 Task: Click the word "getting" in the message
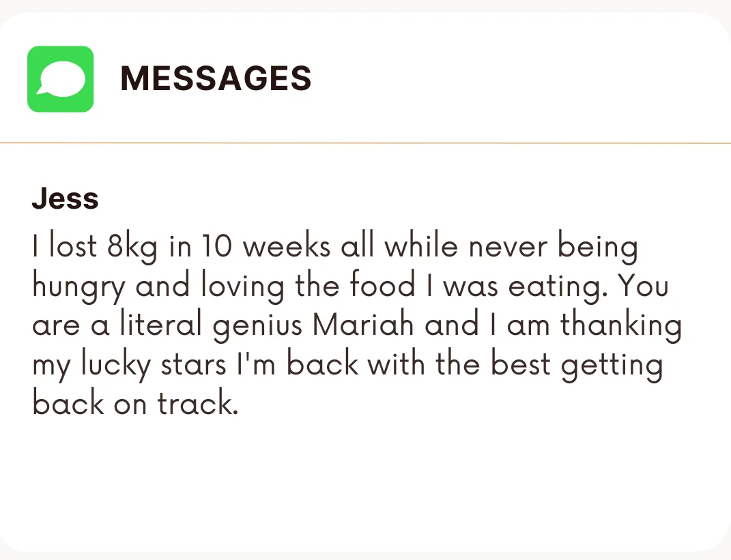(612, 366)
